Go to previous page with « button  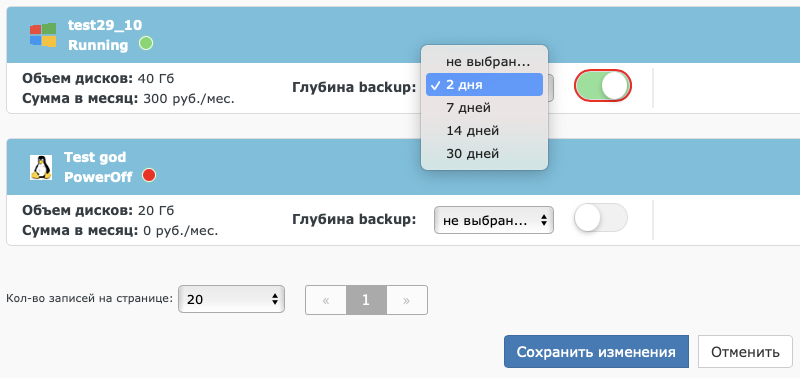(326, 300)
